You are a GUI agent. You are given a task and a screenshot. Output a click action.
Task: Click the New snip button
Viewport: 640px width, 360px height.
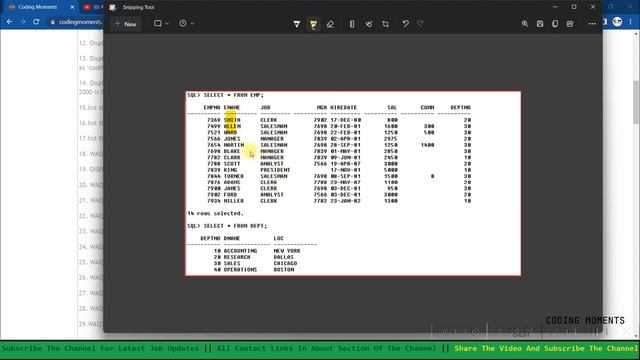point(126,24)
